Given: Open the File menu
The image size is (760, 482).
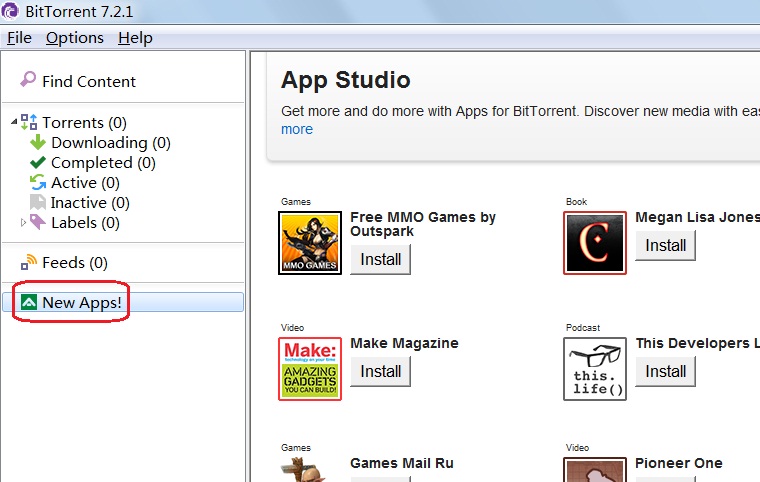Looking at the screenshot, I should [19, 38].
